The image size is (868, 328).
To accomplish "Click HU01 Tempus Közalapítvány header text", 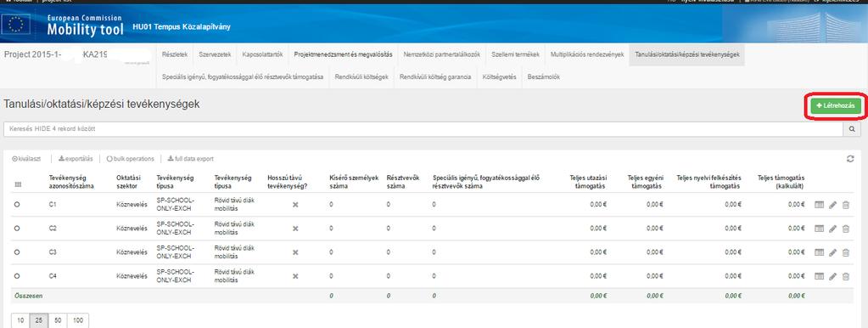I will (x=182, y=26).
